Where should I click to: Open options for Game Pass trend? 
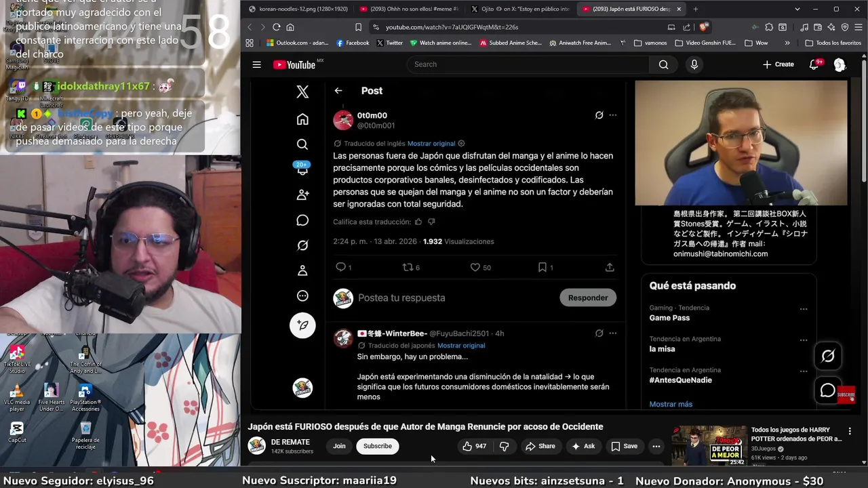click(x=804, y=309)
